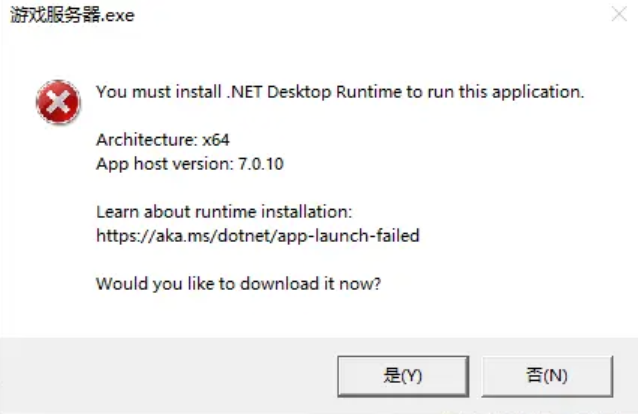
Task: Click the word "Architecture" label
Action: coord(146,139)
